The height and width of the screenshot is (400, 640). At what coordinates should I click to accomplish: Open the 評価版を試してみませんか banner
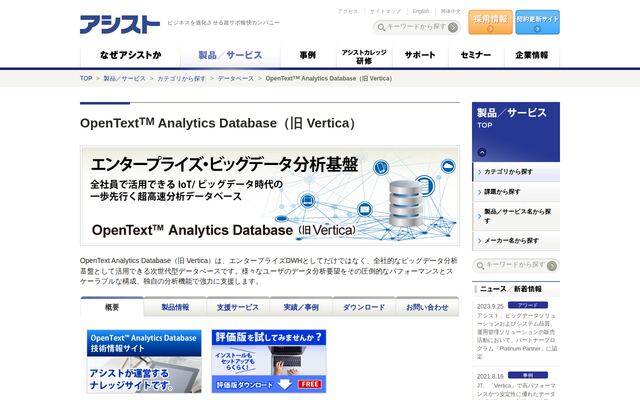269,361
